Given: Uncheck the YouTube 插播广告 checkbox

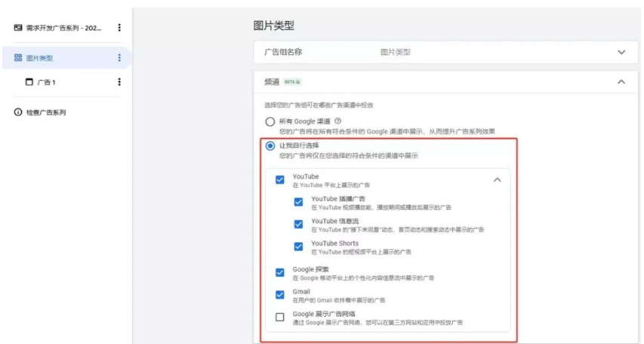Looking at the screenshot, I should pos(298,202).
